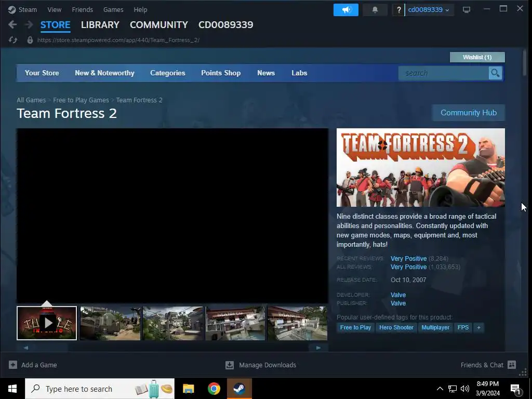Open the Categories dropdown

point(168,73)
